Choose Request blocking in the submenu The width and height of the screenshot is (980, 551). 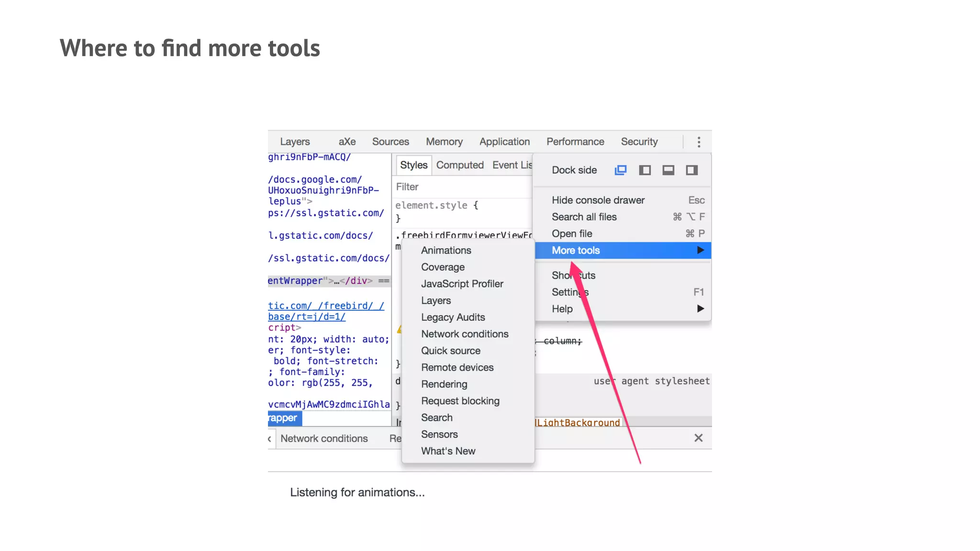468,401
